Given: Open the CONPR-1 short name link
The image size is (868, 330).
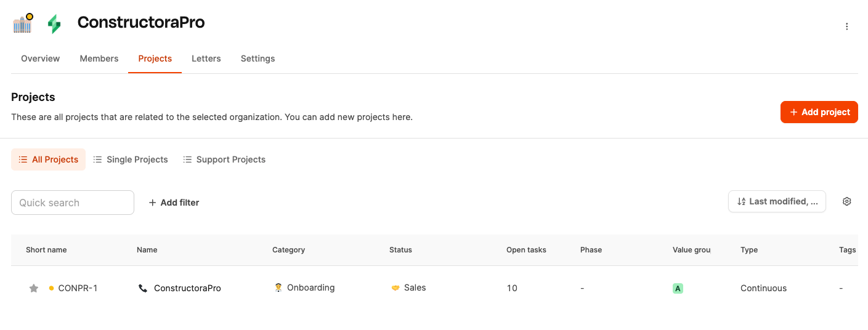Looking at the screenshot, I should coord(78,288).
